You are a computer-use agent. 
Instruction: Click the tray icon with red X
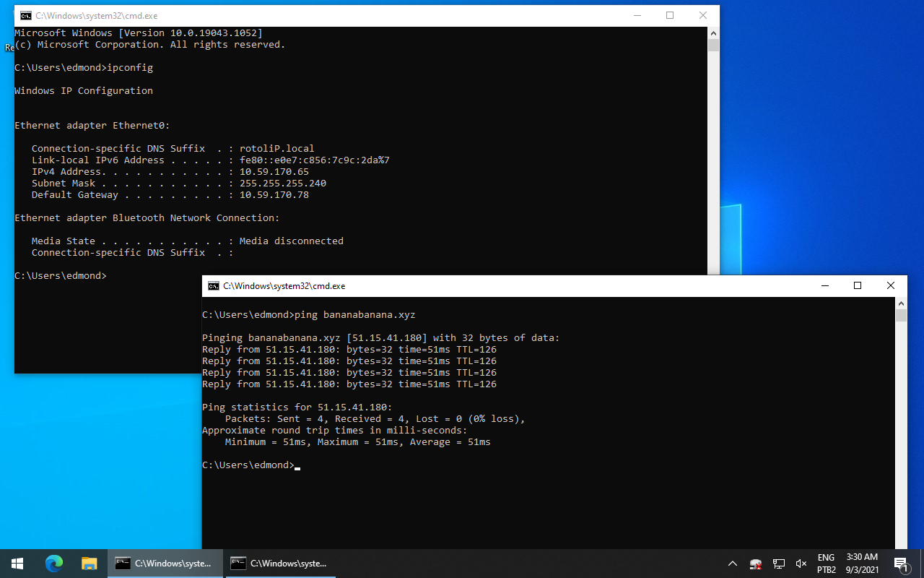pos(756,564)
